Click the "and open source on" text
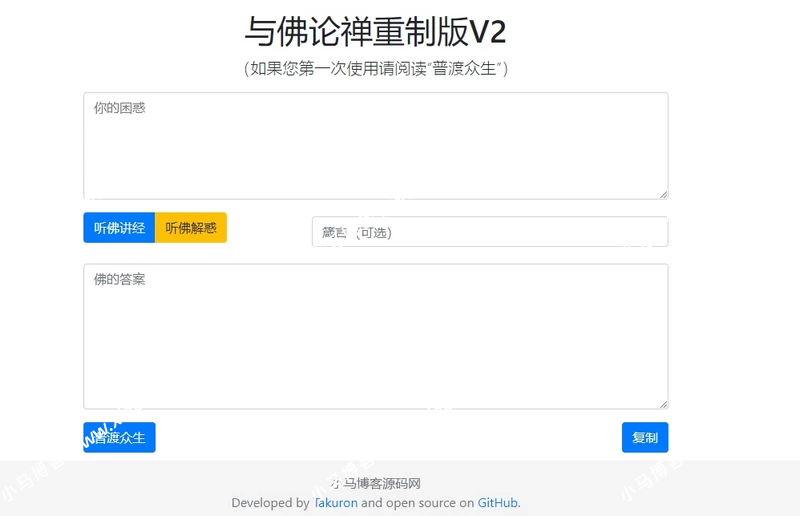The image size is (800, 516). click(417, 503)
